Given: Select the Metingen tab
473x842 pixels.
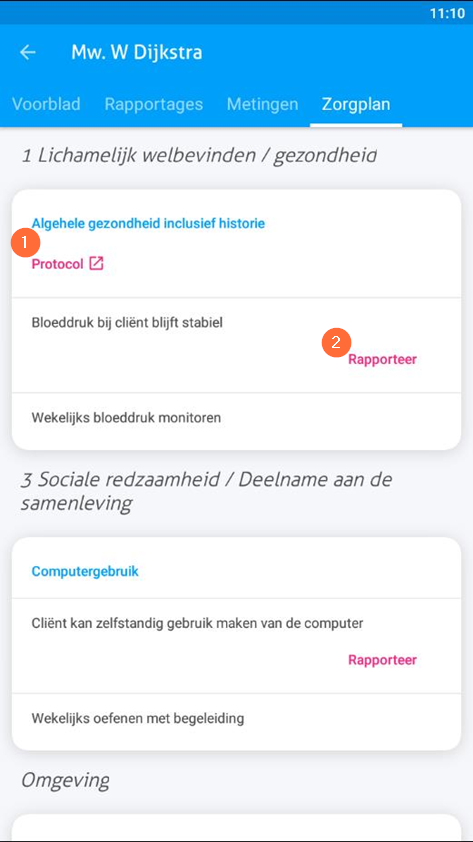Looking at the screenshot, I should pyautogui.click(x=262, y=104).
